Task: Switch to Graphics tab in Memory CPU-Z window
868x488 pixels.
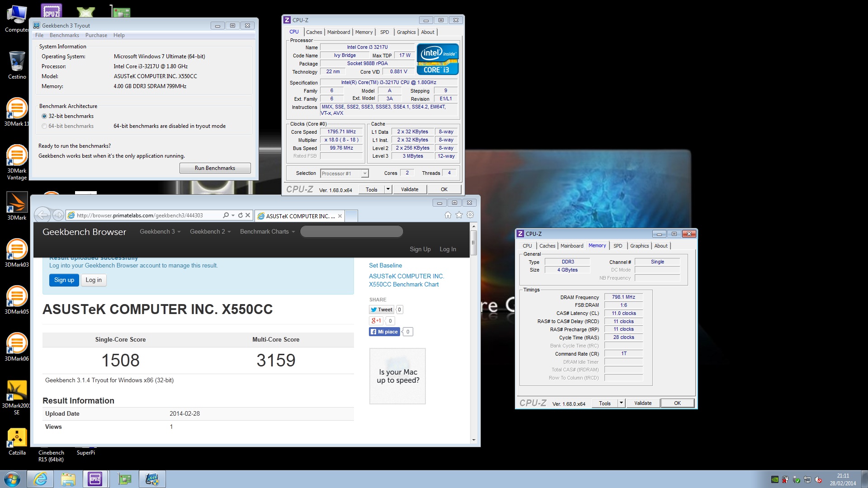Action: click(x=639, y=246)
